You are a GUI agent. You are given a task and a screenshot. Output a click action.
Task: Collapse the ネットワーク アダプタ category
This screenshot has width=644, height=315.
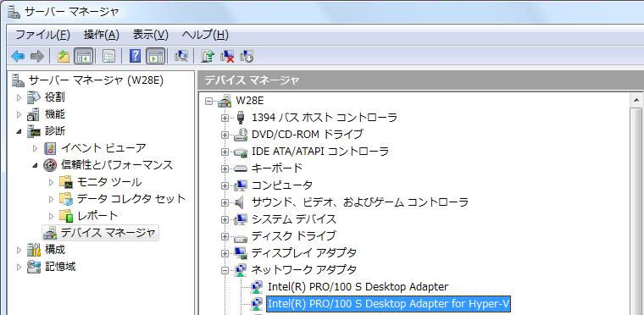(x=225, y=270)
